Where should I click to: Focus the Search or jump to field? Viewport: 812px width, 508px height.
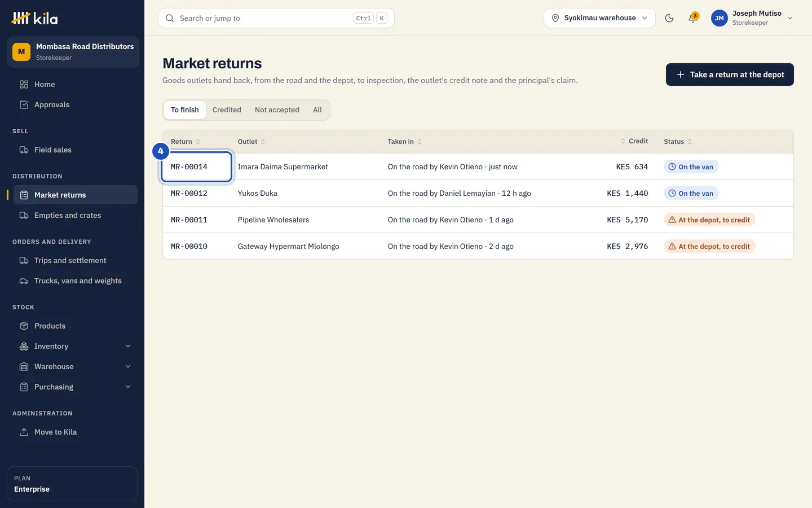pos(276,18)
